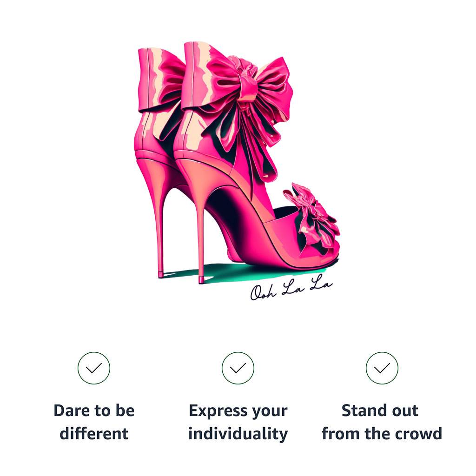This screenshot has height=476, width=476.
Task: Click the word "individuality"
Action: click(238, 434)
